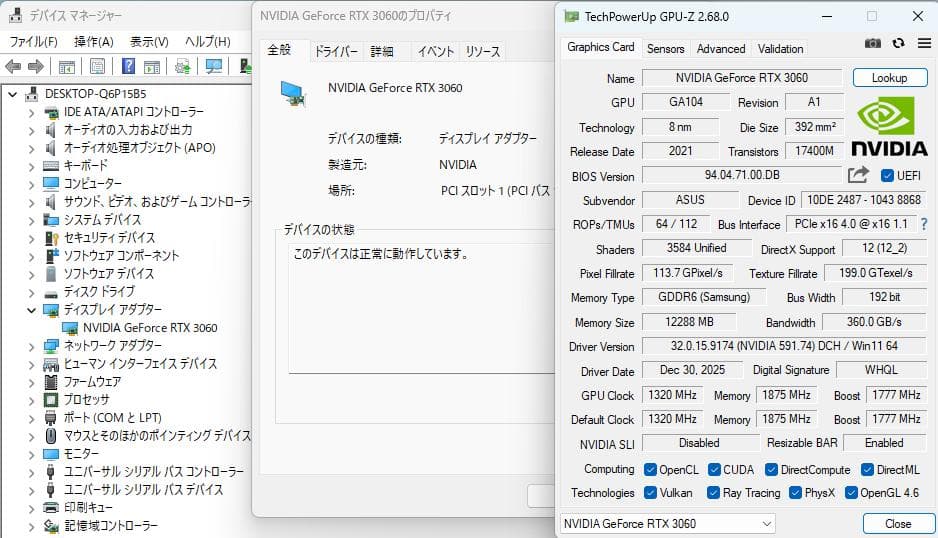Click the blue Help question mark toolbar icon
Image resolution: width=938 pixels, height=538 pixels.
[x=128, y=66]
